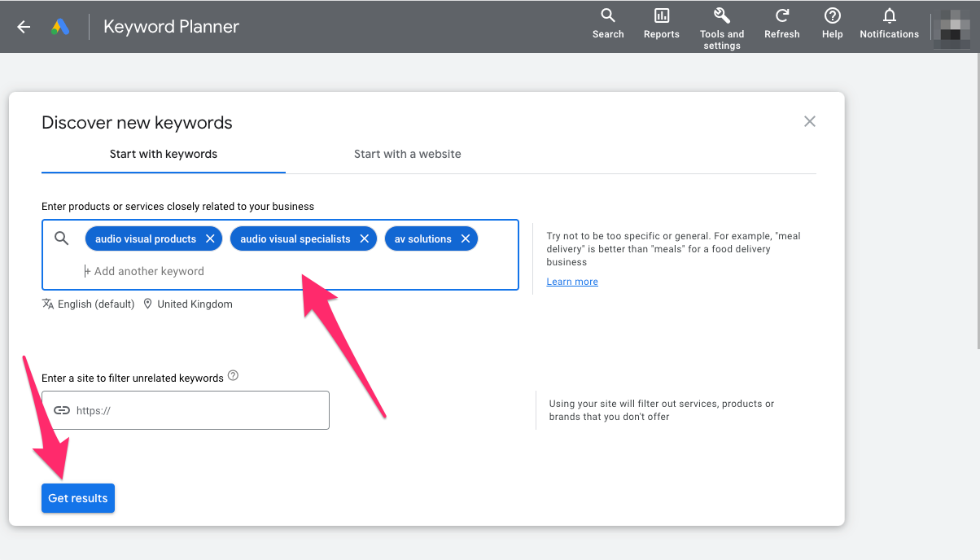
Task: Open the Reports menu
Action: tap(662, 24)
